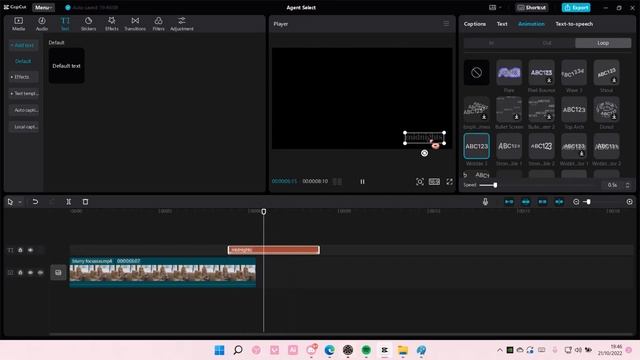The image size is (640, 360).
Task: Open the Effects panel in top toolbar
Action: 111,24
